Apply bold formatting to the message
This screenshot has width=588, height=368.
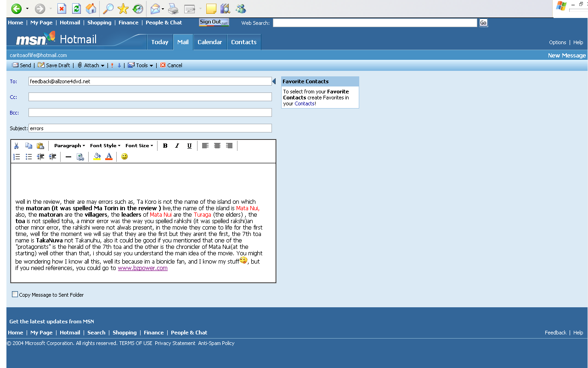pyautogui.click(x=165, y=146)
